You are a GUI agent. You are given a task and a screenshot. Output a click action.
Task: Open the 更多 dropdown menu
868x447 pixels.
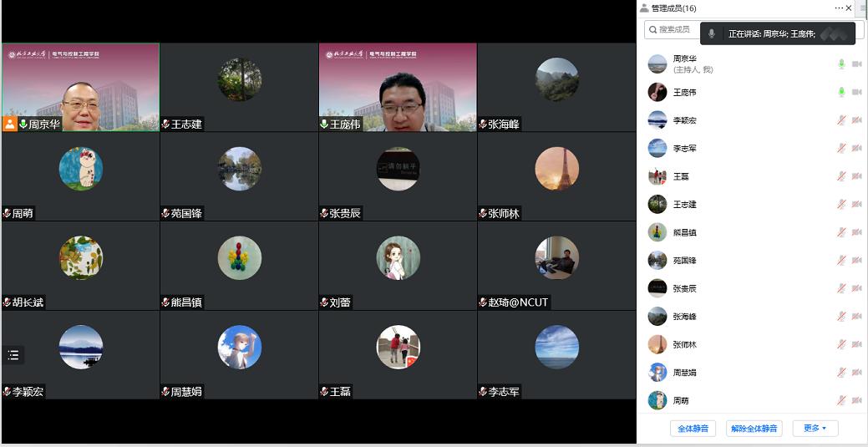[x=815, y=429]
